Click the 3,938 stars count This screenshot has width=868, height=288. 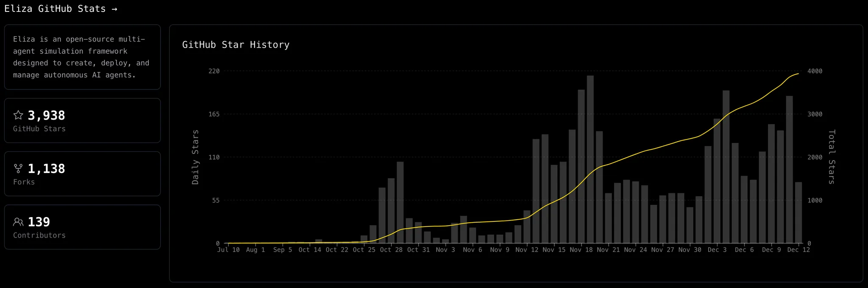click(x=46, y=115)
